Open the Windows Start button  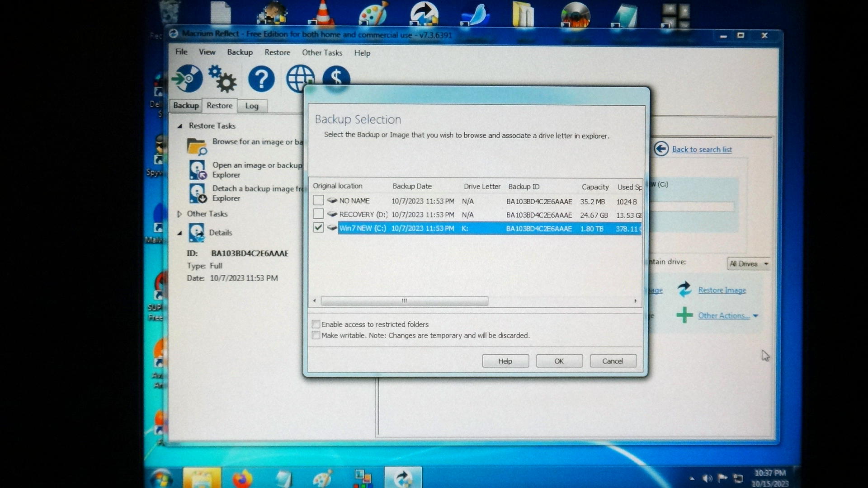tap(161, 479)
